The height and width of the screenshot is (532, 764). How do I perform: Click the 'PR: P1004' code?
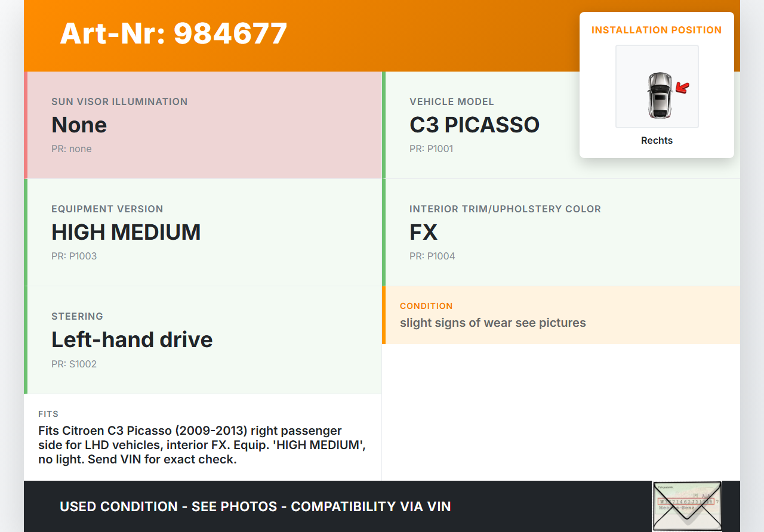432,256
